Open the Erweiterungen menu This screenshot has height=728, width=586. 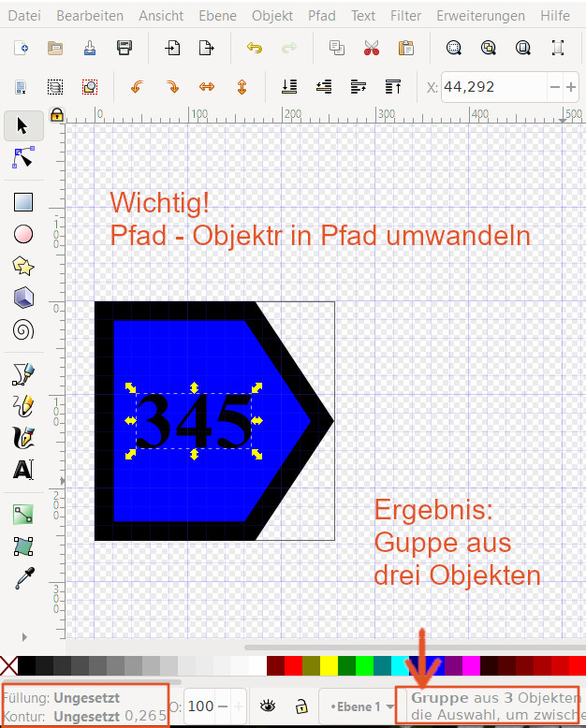480,16
